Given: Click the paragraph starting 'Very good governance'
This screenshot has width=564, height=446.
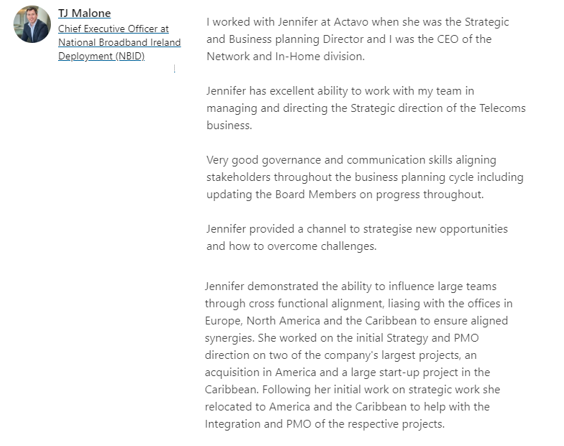Looking at the screenshot, I should (x=365, y=177).
